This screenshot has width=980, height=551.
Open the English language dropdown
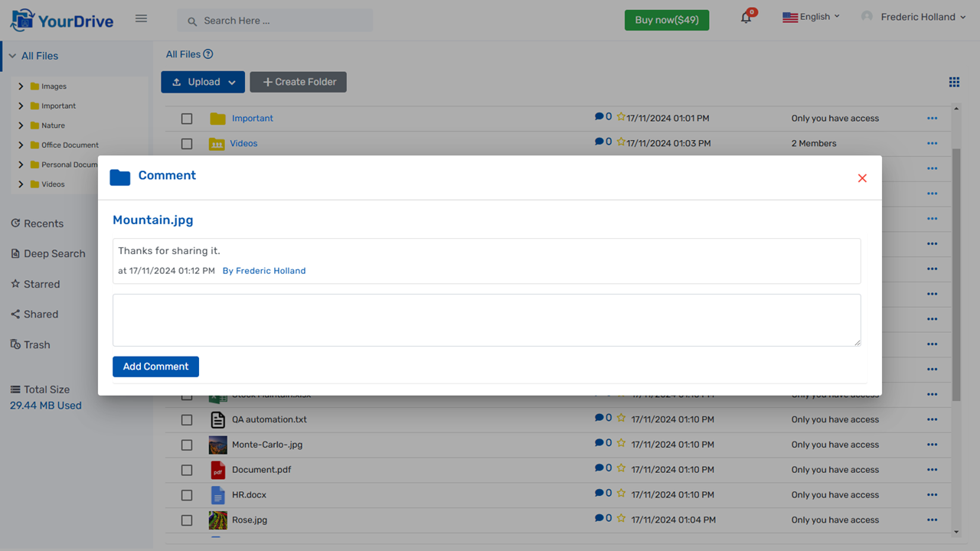[811, 17]
